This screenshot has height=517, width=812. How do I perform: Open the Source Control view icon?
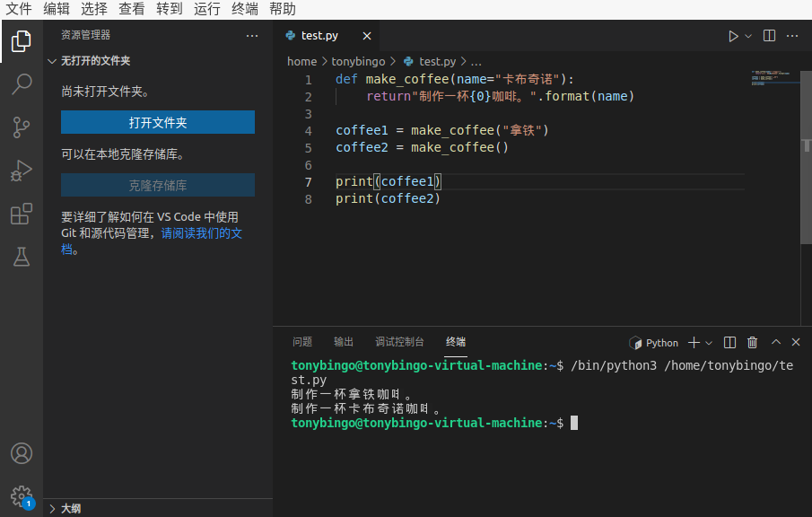pos(22,127)
